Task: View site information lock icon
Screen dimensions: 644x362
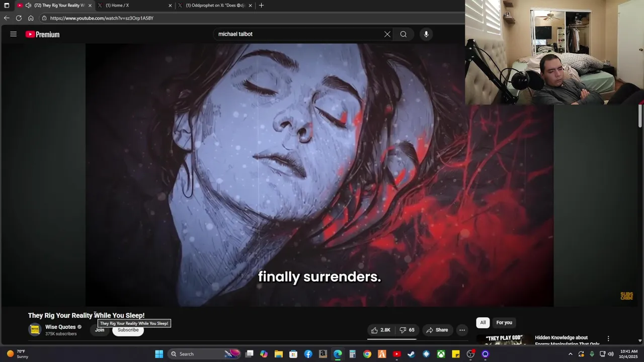Action: click(x=44, y=18)
